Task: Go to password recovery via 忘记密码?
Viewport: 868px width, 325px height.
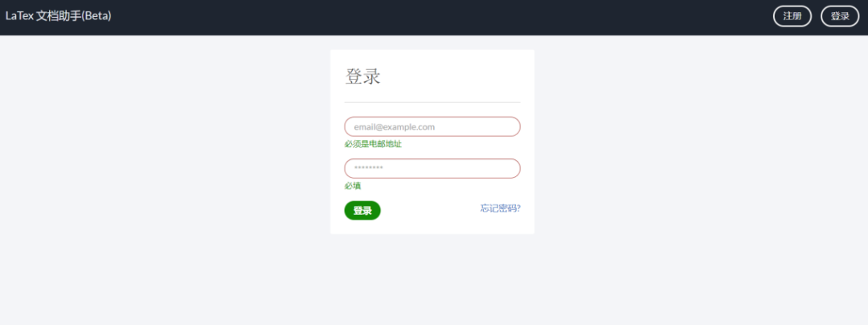Action: [x=501, y=208]
